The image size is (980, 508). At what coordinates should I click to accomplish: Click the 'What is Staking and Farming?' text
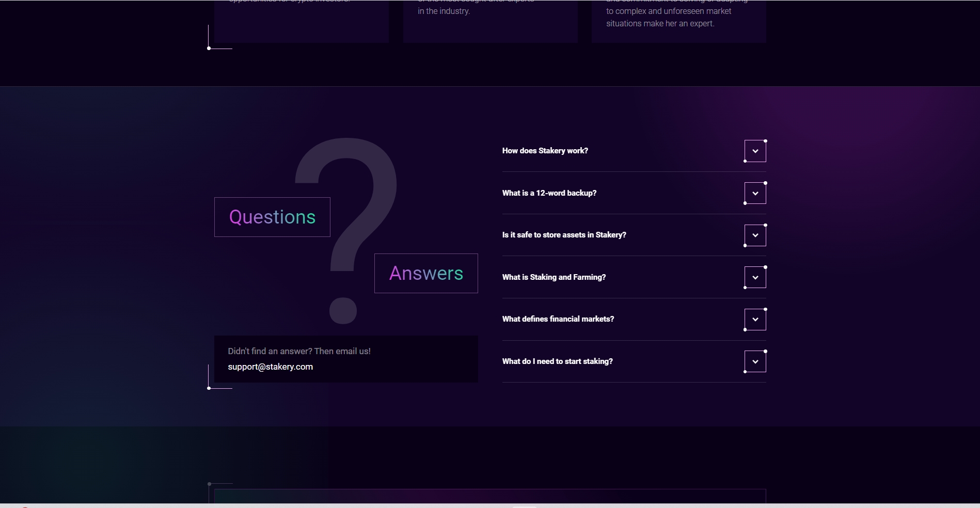(554, 277)
